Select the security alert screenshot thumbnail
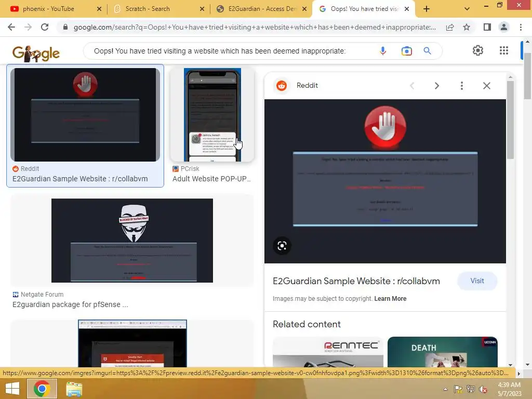This screenshot has height=399, width=532. pyautogui.click(x=132, y=343)
